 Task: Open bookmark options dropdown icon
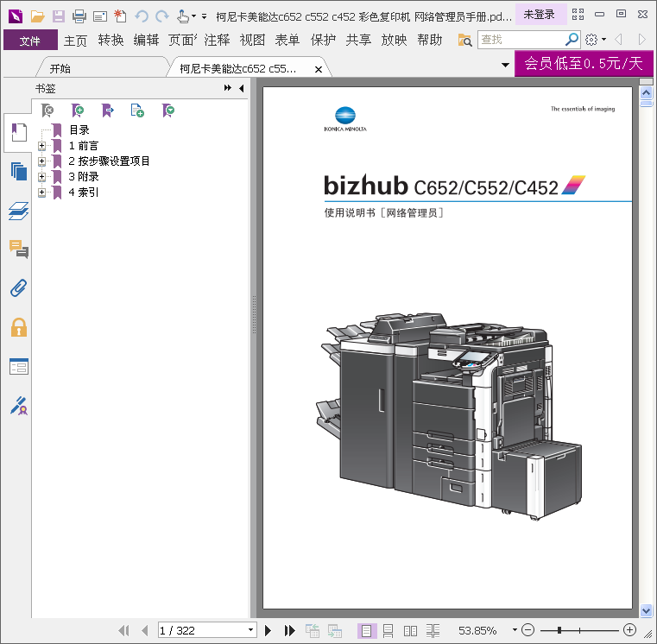[x=168, y=110]
